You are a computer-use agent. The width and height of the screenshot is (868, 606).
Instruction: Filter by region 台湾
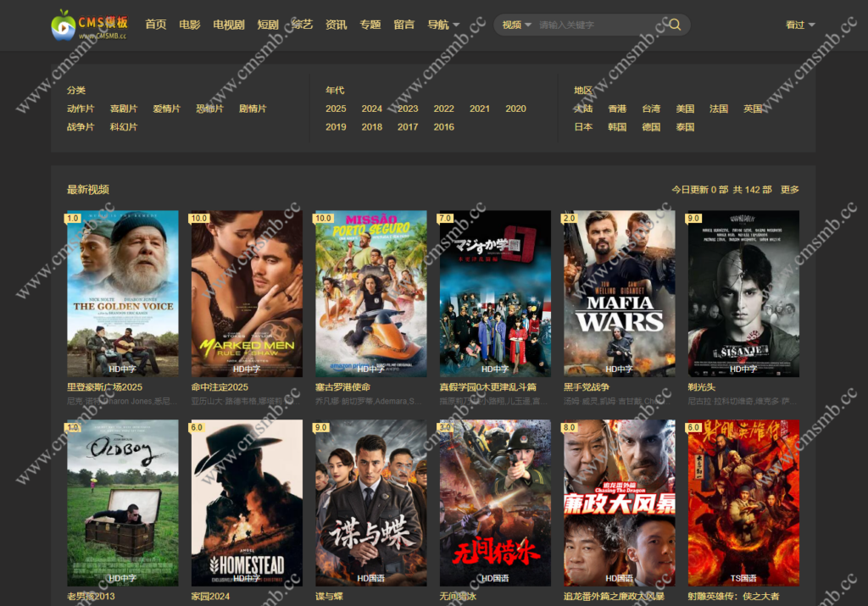pyautogui.click(x=651, y=108)
